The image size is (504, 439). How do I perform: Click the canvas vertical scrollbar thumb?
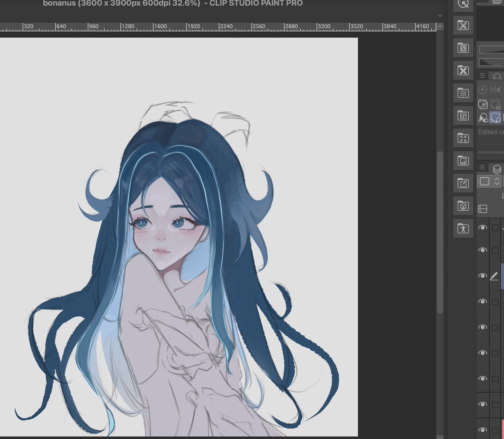(x=440, y=232)
